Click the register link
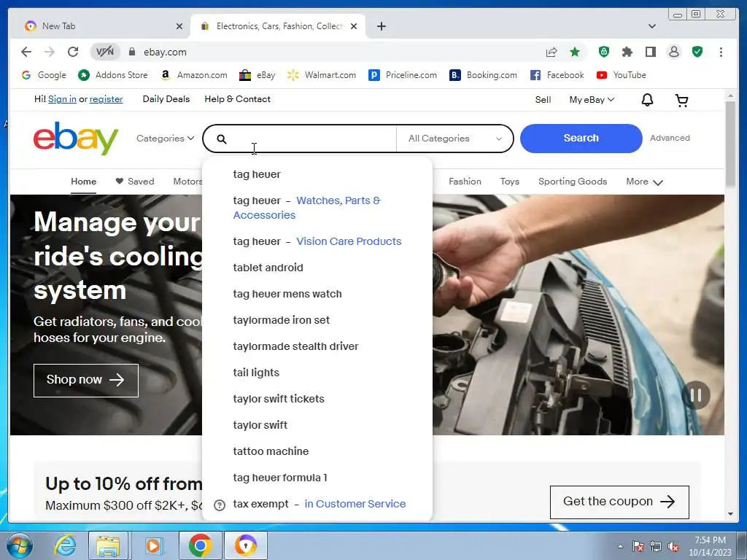747x560 pixels. click(106, 99)
